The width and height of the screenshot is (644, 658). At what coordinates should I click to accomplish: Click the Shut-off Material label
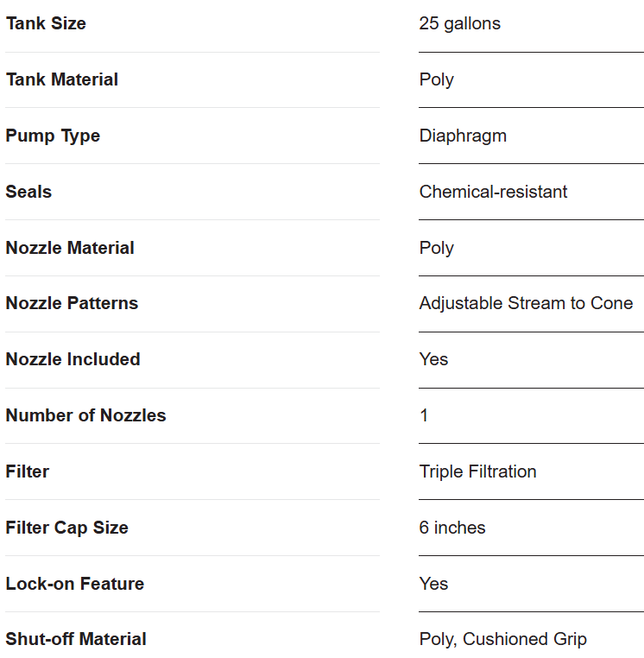[76, 639]
